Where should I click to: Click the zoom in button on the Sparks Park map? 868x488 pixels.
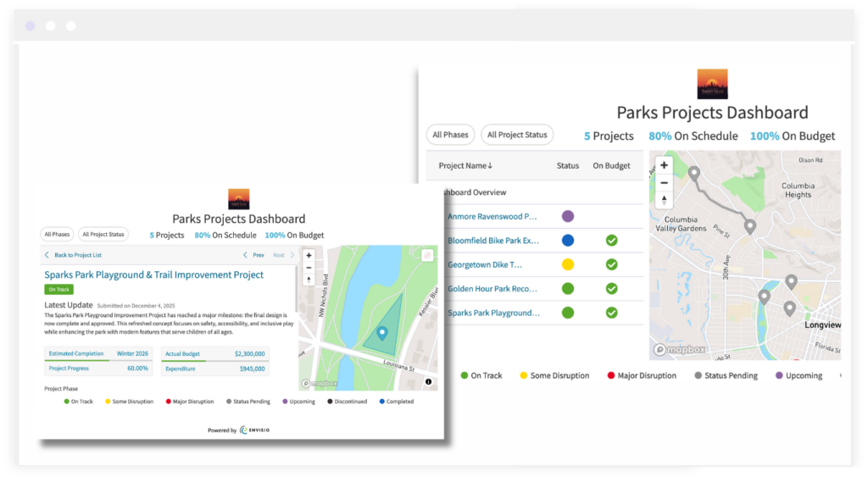point(309,255)
